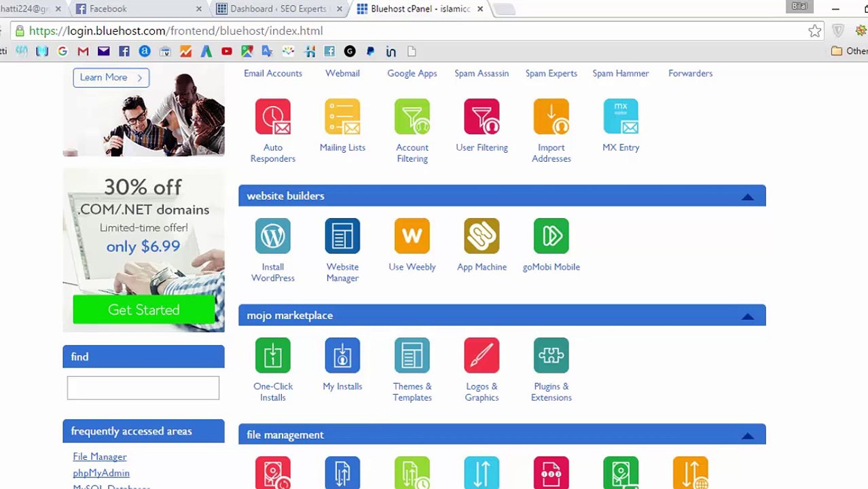Close the Facebook tab
The image size is (868, 489).
[199, 9]
